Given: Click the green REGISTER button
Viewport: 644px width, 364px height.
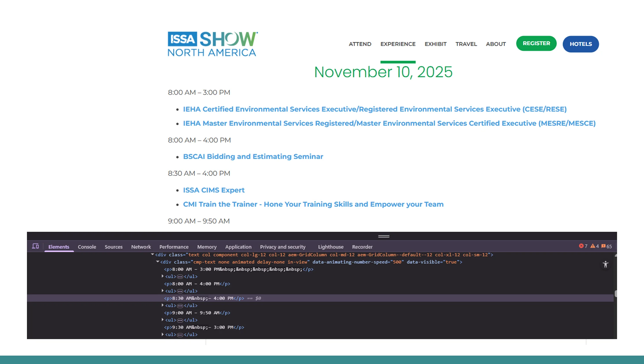Looking at the screenshot, I should [536, 43].
